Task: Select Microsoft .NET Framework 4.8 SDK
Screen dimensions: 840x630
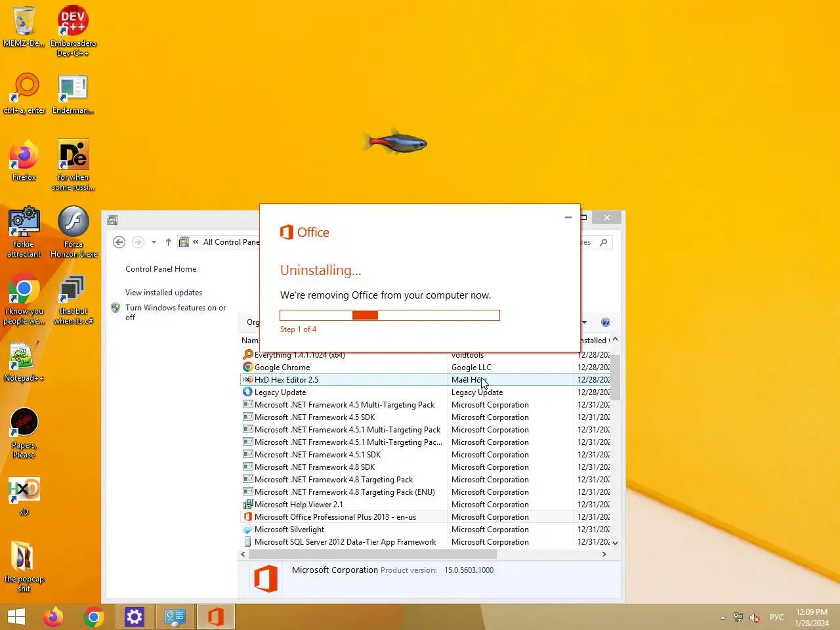Action: tap(425, 467)
